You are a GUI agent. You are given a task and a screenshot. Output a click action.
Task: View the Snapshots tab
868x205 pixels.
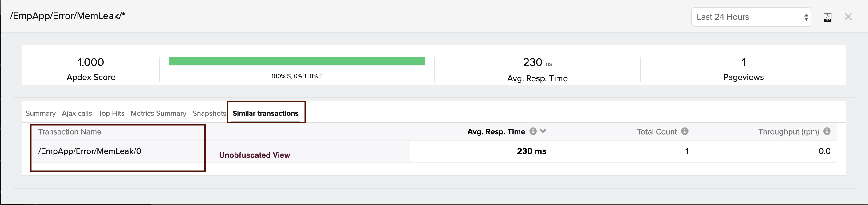(x=209, y=113)
